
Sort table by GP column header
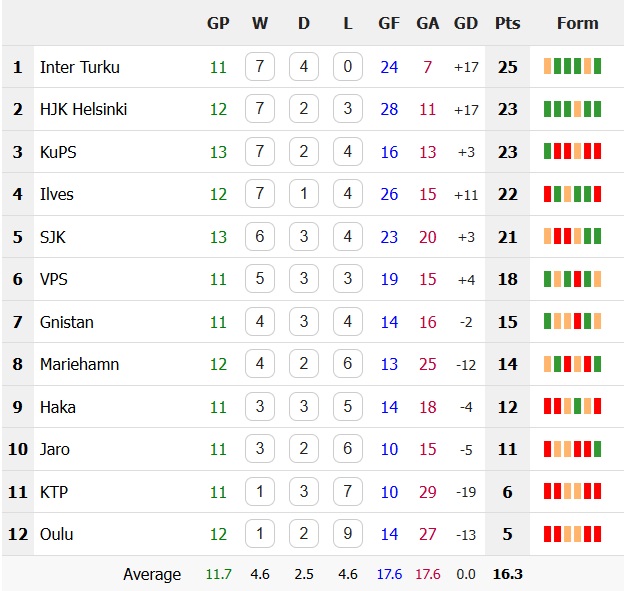(218, 23)
